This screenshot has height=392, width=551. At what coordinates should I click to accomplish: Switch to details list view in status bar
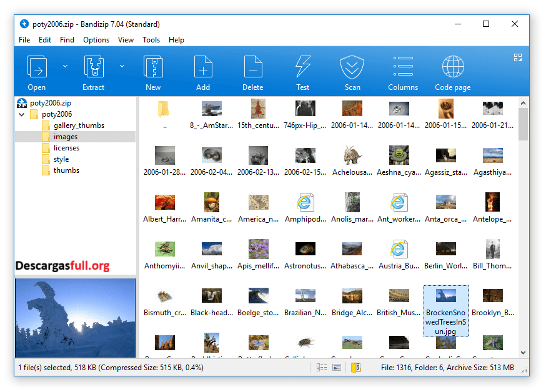click(x=322, y=368)
